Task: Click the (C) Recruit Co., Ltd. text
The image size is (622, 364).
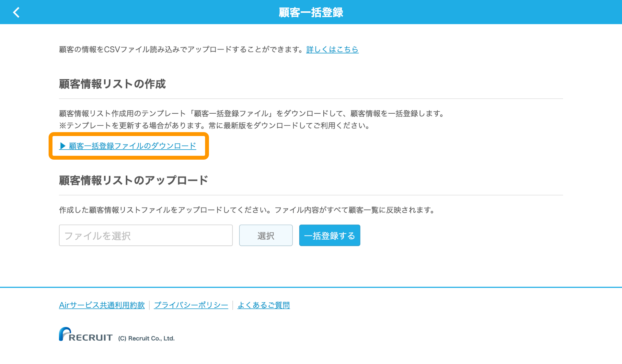Action: coord(146,338)
